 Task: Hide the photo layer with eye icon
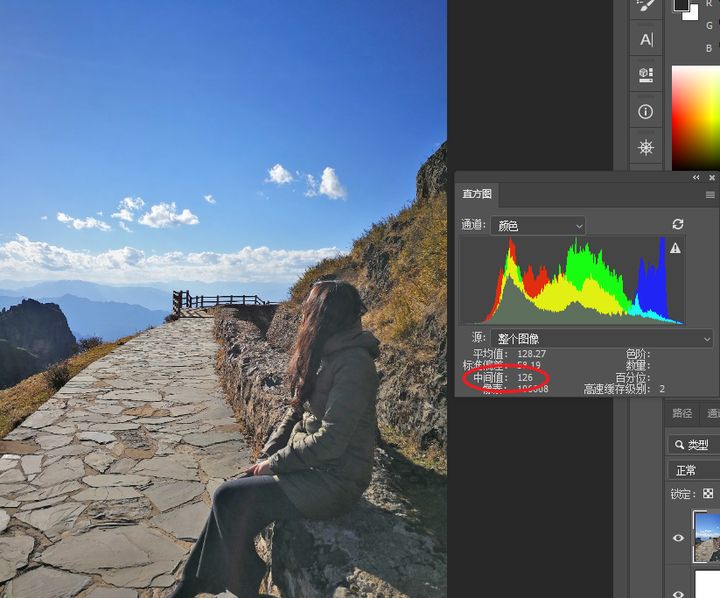(x=678, y=537)
